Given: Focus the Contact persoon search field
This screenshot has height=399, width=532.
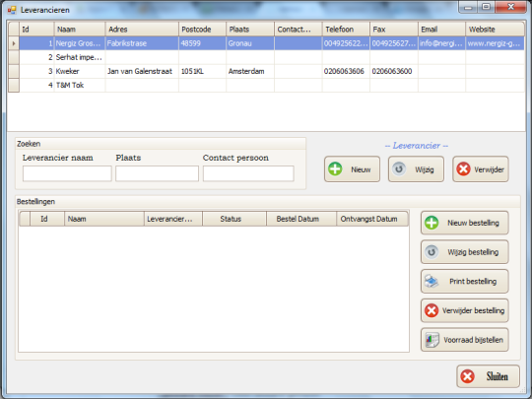Looking at the screenshot, I should pos(248,173).
